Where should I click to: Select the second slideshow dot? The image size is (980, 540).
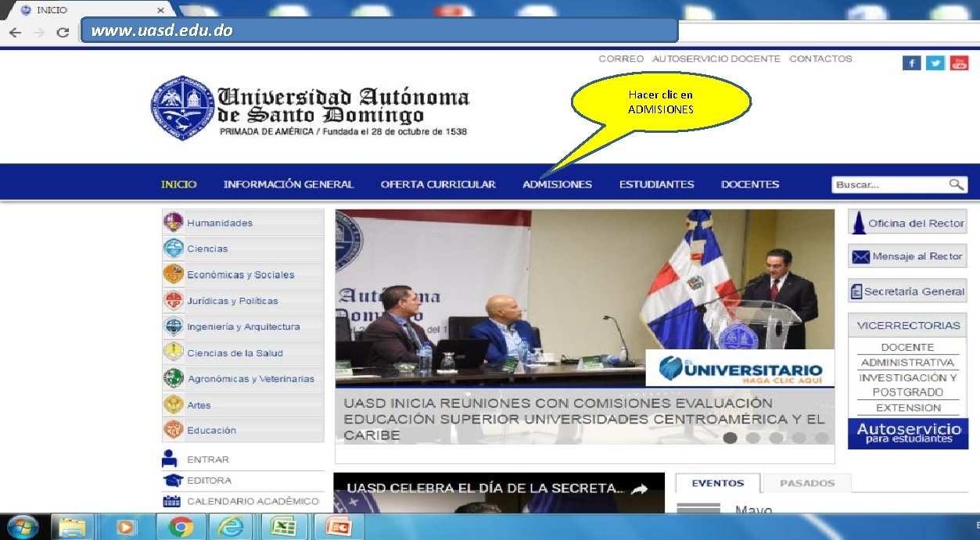pos(752,438)
